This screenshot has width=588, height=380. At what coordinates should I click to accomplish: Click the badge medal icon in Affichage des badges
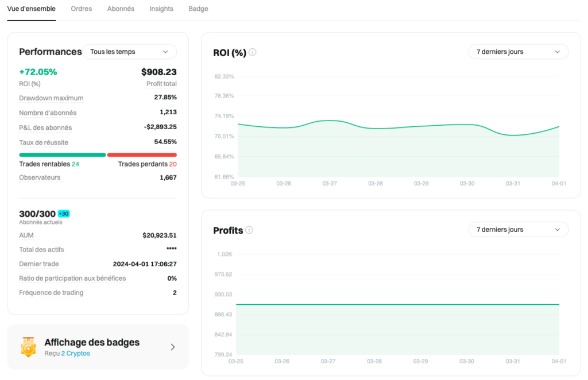28,347
